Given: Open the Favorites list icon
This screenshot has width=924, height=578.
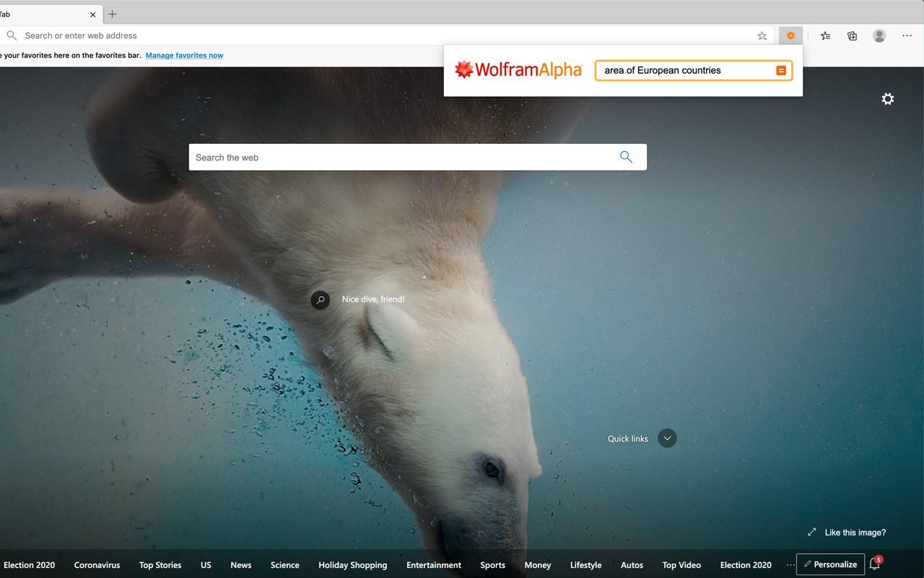Looking at the screenshot, I should tap(825, 35).
